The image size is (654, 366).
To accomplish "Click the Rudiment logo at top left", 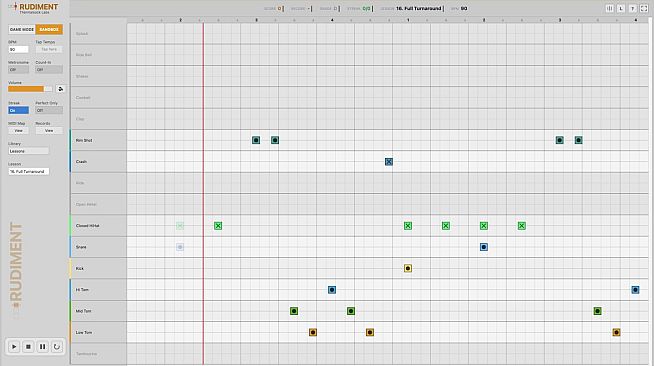I will pyautogui.click(x=34, y=8).
